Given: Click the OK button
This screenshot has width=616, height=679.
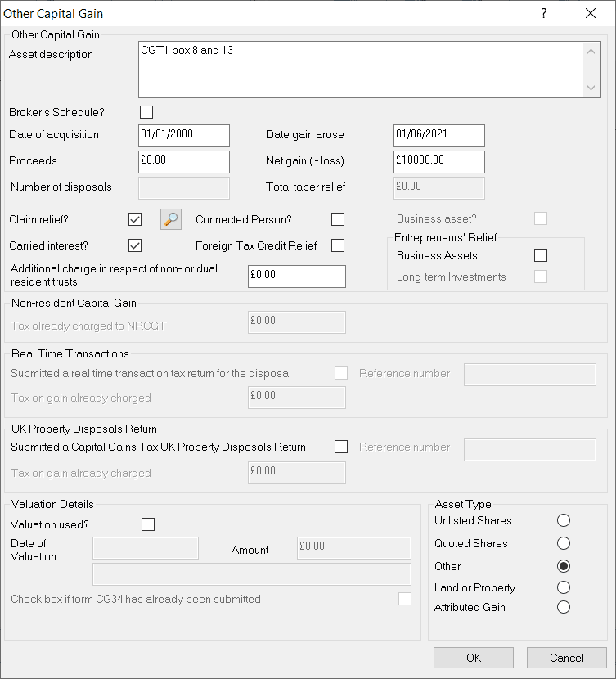Looking at the screenshot, I should [x=473, y=658].
